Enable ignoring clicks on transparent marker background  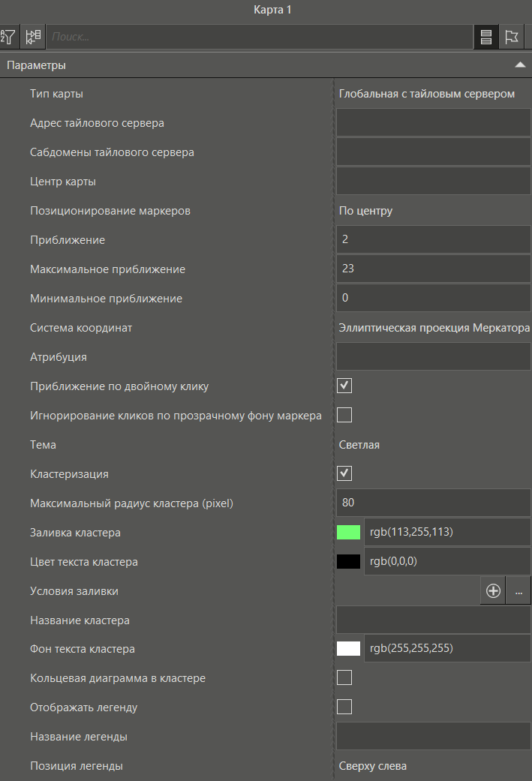tap(344, 415)
